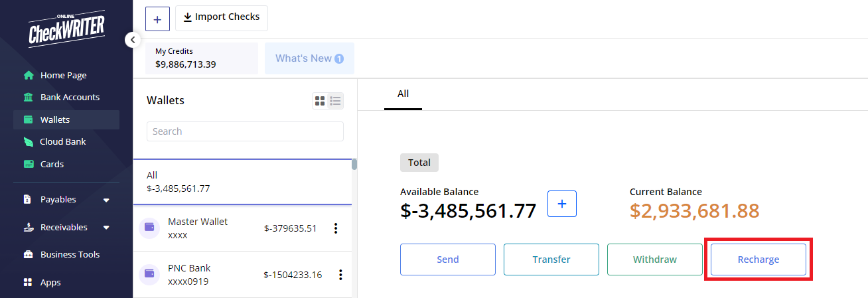Click the Bank Accounts building icon
This screenshot has height=298, width=868.
pos(29,98)
